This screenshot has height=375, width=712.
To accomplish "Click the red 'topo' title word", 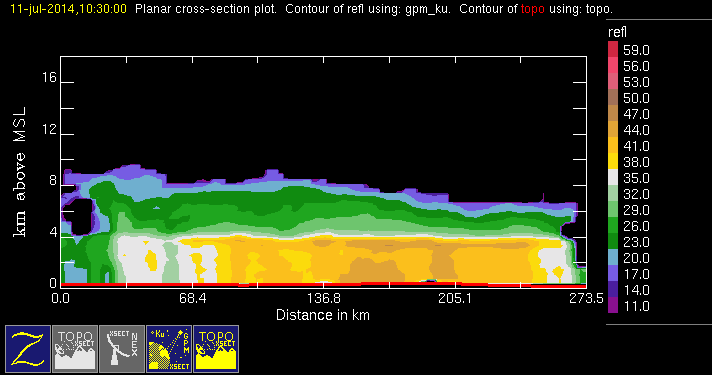I will (x=533, y=9).
